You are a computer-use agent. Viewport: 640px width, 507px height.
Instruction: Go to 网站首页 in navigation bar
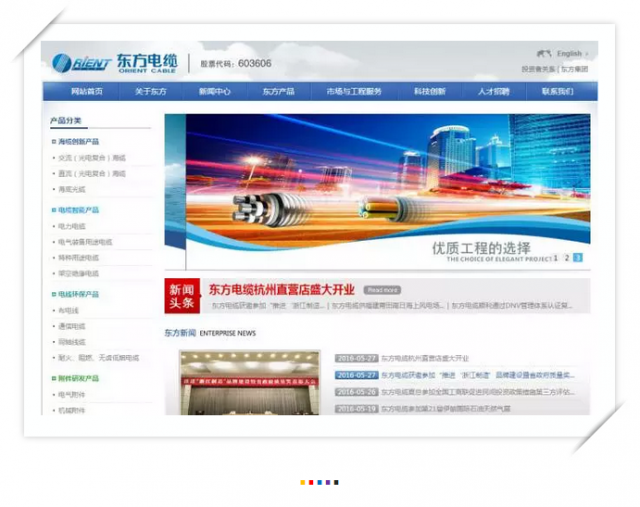[87, 91]
